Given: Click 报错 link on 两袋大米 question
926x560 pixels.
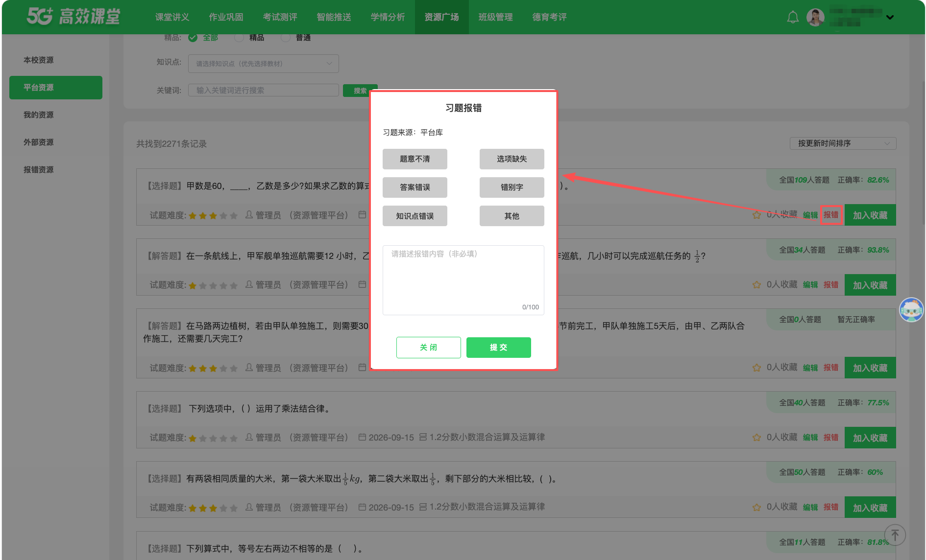Looking at the screenshot, I should coord(831,507).
